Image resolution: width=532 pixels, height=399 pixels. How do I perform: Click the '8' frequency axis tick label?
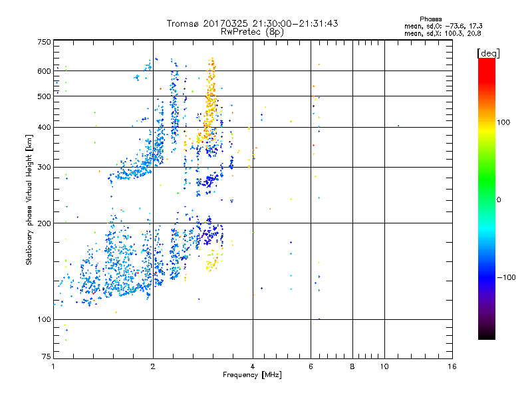[352, 366]
